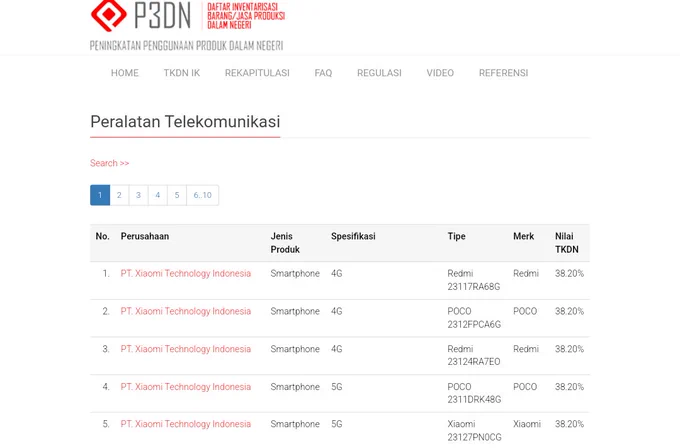The width and height of the screenshot is (680, 448).
Task: Open PT. Xiaomi link in row 1
Action: (186, 274)
